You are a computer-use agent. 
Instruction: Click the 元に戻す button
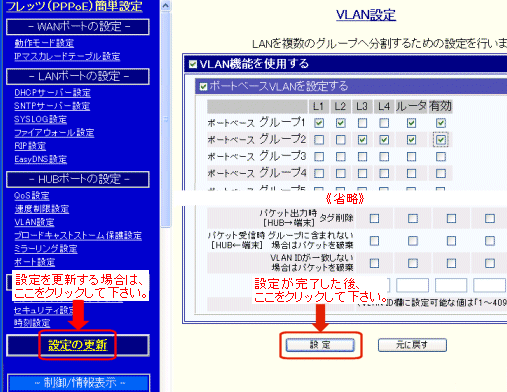412,345
